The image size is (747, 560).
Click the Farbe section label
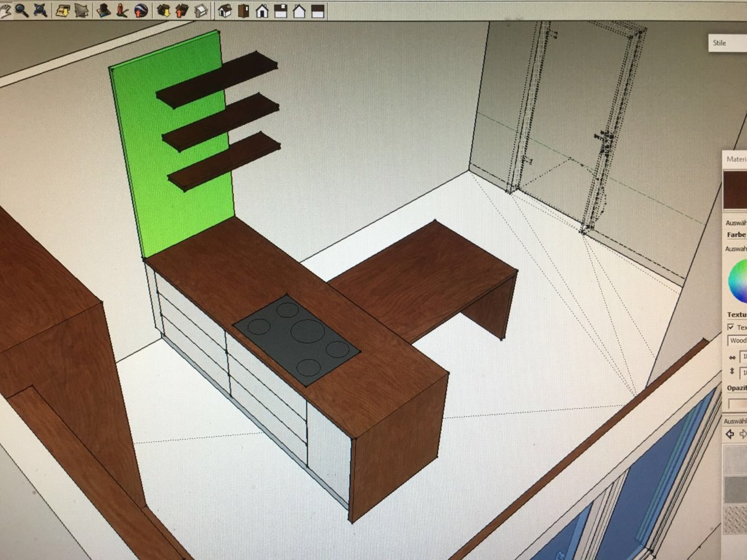(736, 235)
